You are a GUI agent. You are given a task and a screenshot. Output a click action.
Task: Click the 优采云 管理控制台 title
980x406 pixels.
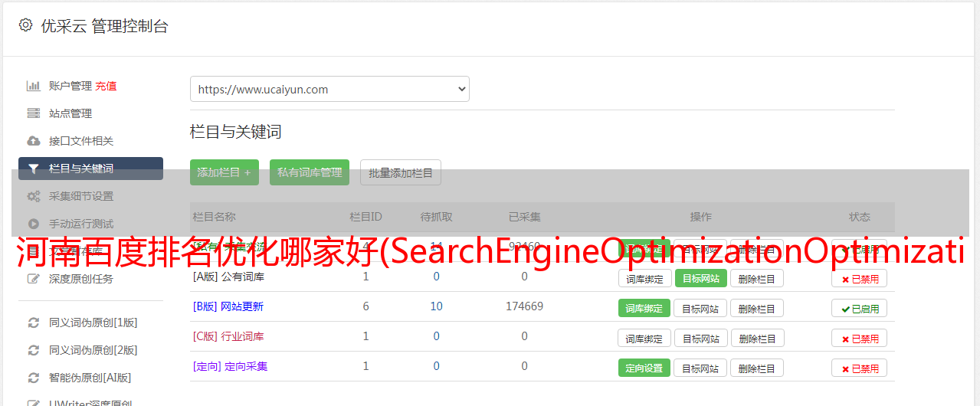[x=105, y=26]
